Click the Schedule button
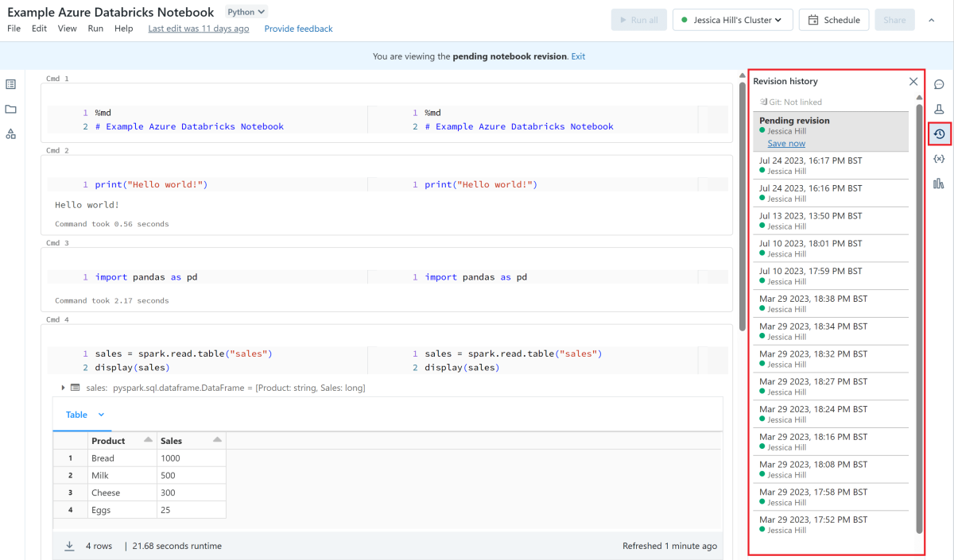This screenshot has width=954, height=560. click(834, 20)
